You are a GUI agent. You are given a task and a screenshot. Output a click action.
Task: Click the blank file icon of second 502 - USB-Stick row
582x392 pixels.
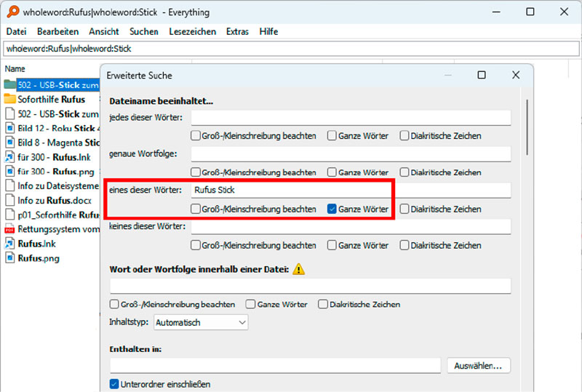(10, 113)
